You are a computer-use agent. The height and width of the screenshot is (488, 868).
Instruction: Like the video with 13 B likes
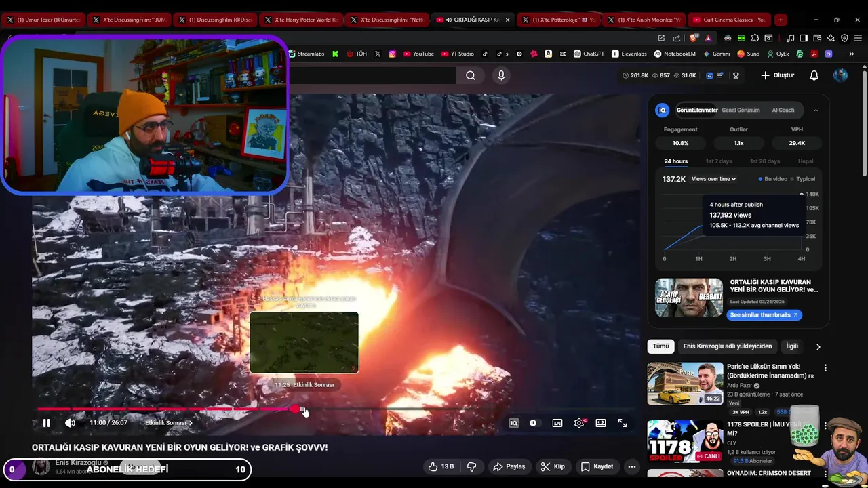(440, 466)
